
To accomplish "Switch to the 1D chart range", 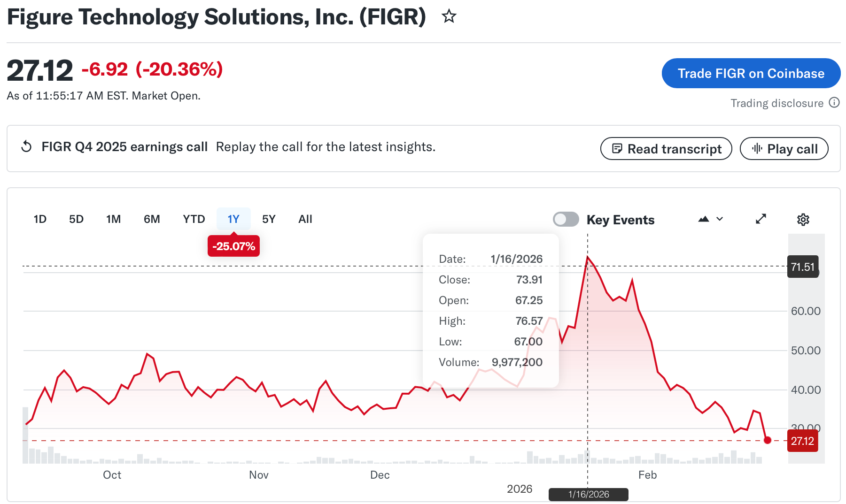I will click(40, 219).
